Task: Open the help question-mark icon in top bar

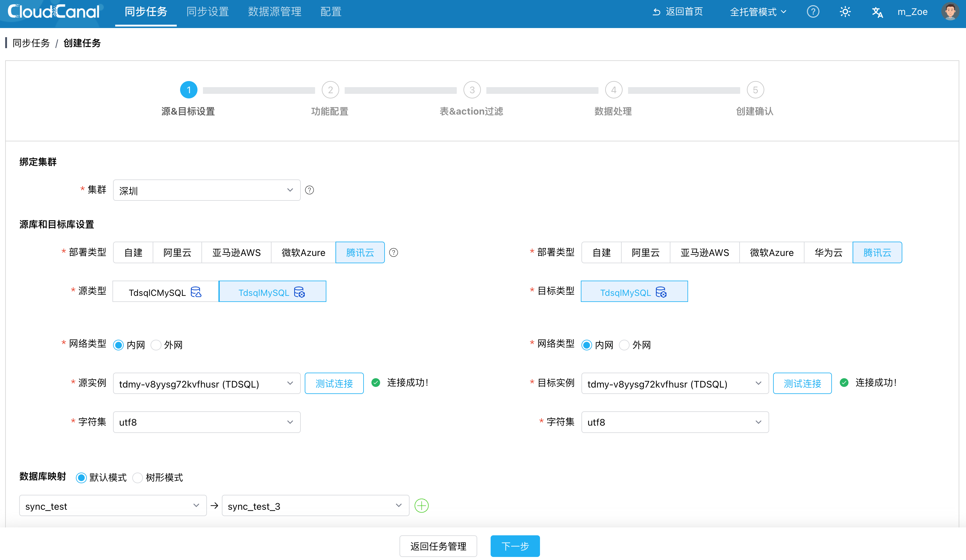Action: [813, 12]
